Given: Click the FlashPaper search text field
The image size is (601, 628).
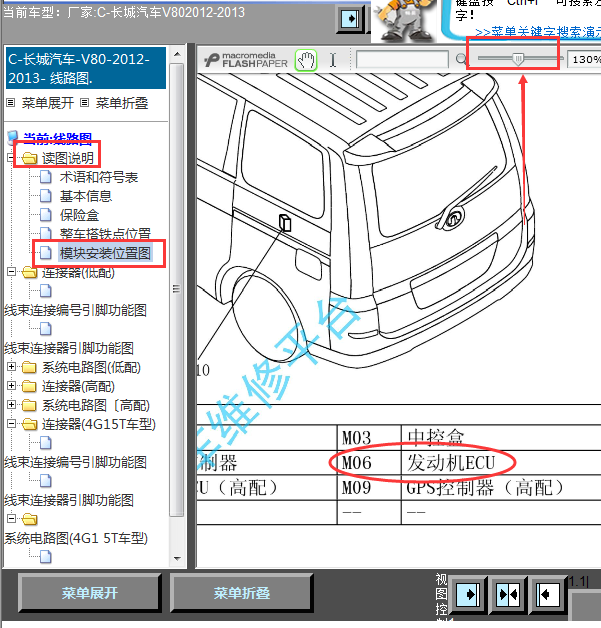Looking at the screenshot, I should [x=402, y=60].
